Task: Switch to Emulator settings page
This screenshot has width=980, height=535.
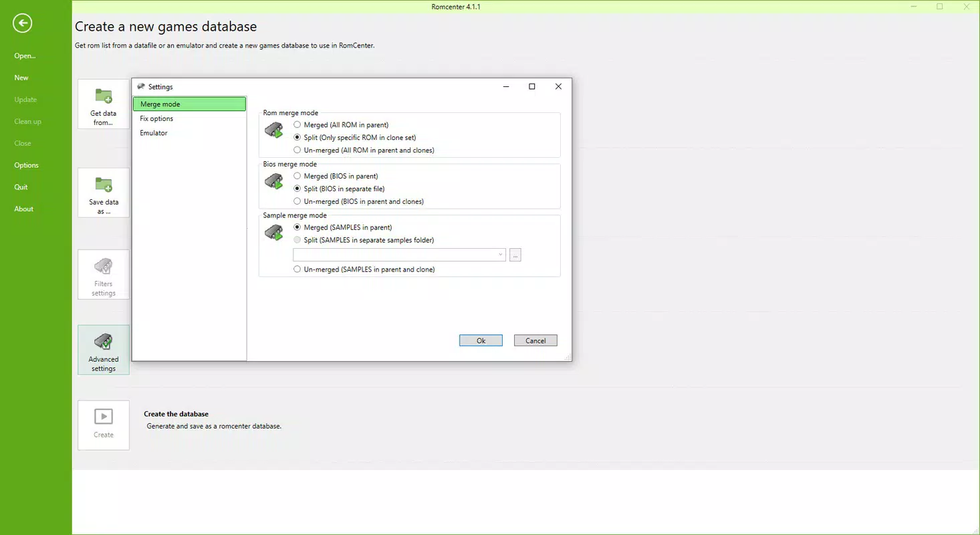Action: point(189,133)
